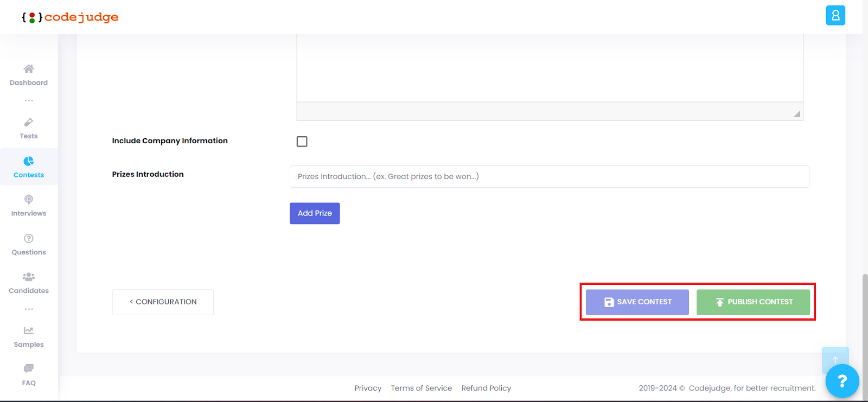Click the Include Company Information label
Screen dimensions: 868x402
[x=170, y=141]
